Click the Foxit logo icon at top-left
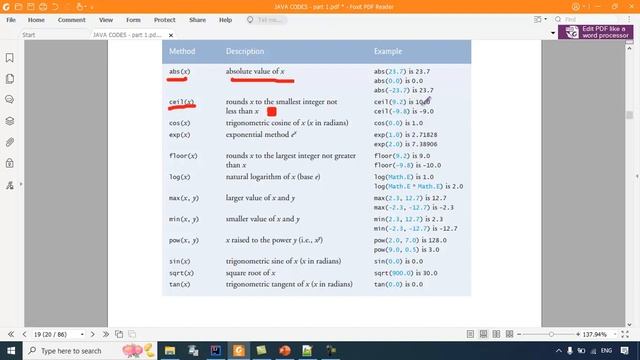Viewport: 640px width, 360px height. point(6,7)
